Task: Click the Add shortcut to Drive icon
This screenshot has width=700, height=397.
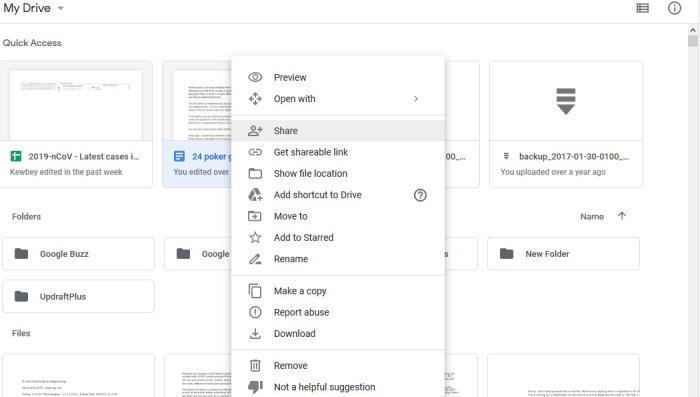Action: click(x=255, y=195)
